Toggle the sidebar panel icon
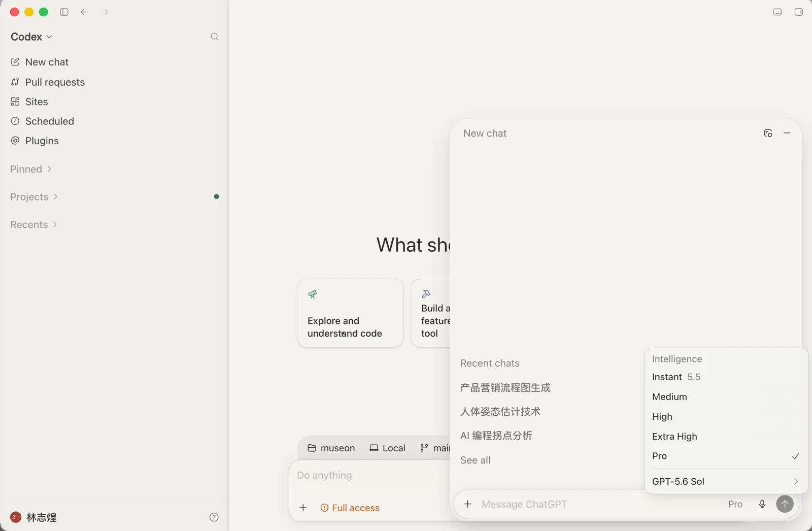This screenshot has height=531, width=812. point(64,12)
